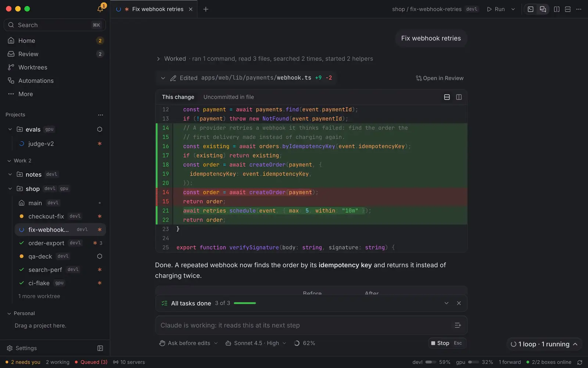Switch diff to side-by-side view icon
This screenshot has width=588, height=368.
459,97
